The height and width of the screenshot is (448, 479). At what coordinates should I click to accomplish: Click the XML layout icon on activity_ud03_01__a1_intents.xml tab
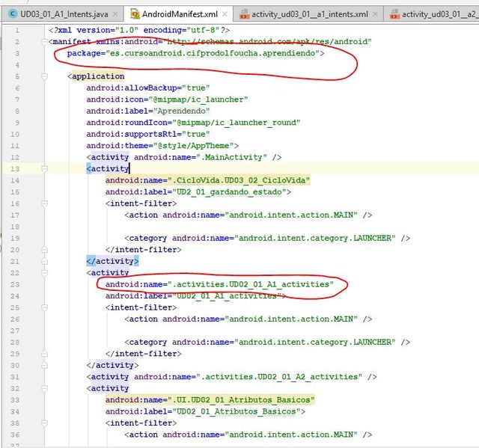pos(244,14)
